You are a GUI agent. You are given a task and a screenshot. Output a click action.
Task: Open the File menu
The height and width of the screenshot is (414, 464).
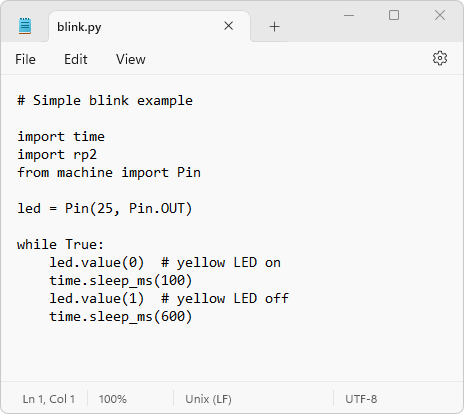pos(25,59)
